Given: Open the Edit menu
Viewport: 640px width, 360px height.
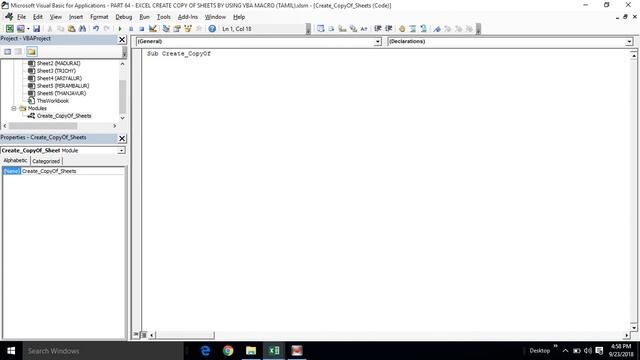Looking at the screenshot, I should coord(38,17).
